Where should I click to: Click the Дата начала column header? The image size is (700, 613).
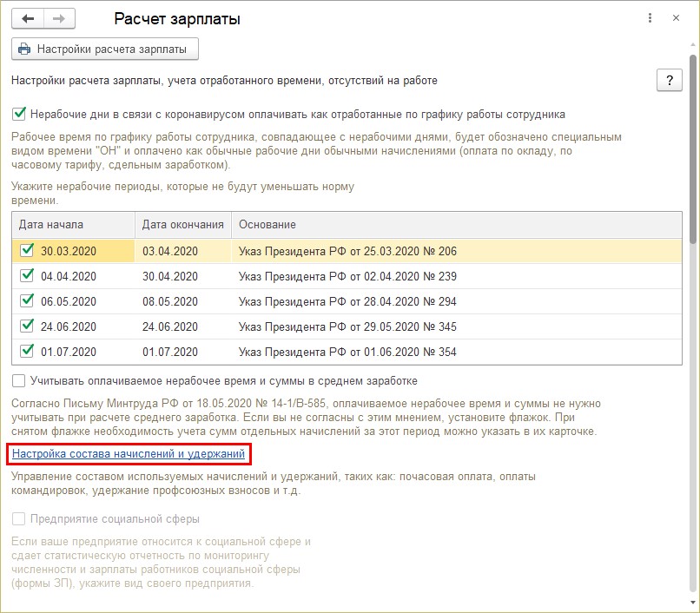[74, 225]
